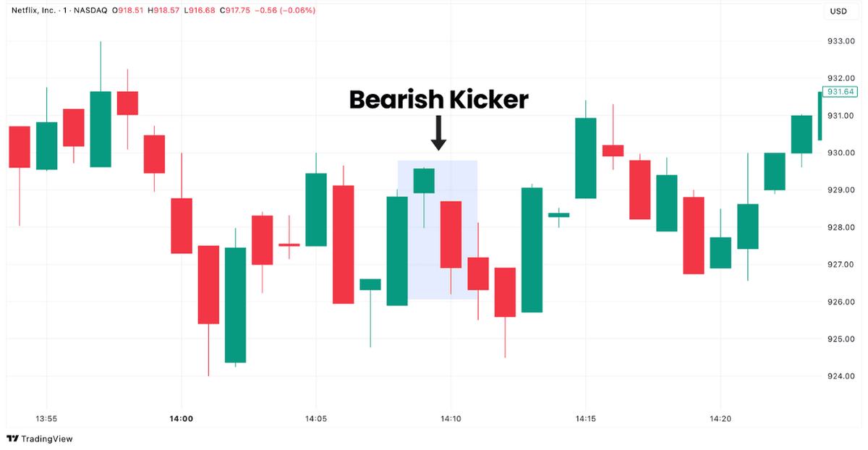Image resolution: width=868 pixels, height=450 pixels.
Task: Select the Bearish Kicker text label
Action: [x=438, y=100]
